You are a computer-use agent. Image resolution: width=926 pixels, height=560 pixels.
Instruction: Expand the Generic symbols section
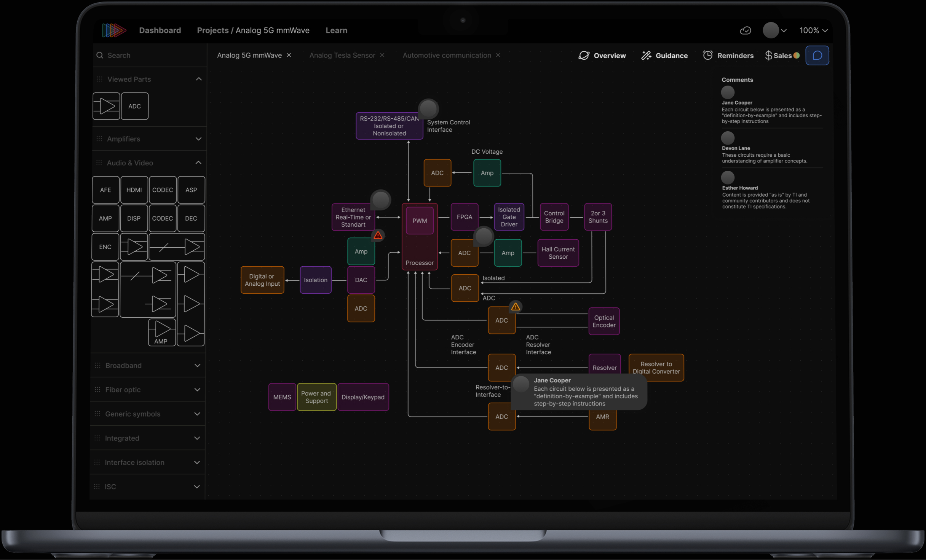[x=197, y=414]
